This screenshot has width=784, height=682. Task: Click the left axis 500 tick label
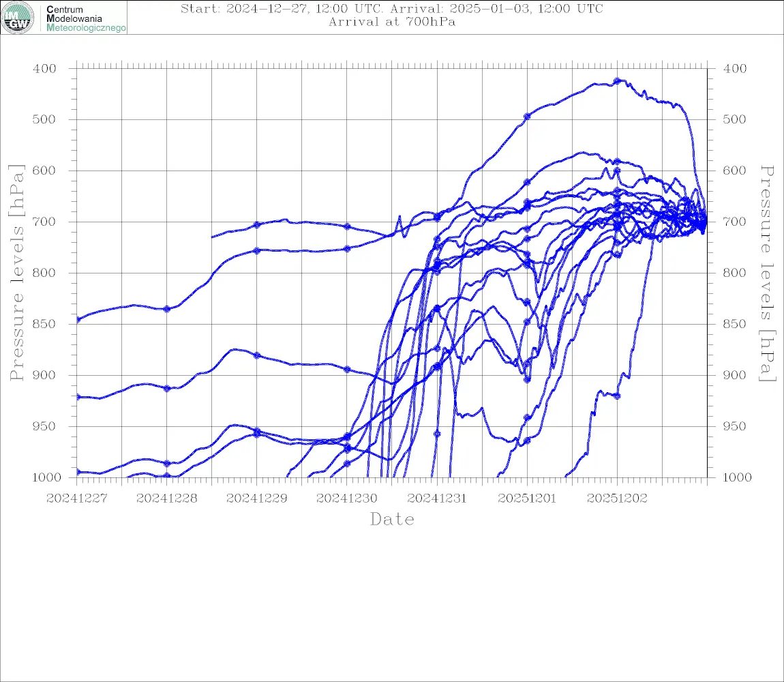click(x=44, y=119)
